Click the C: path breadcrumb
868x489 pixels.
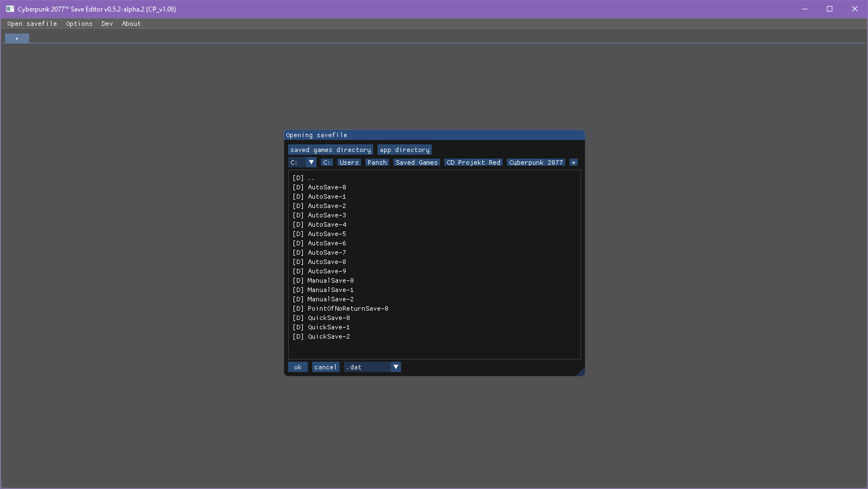click(326, 162)
